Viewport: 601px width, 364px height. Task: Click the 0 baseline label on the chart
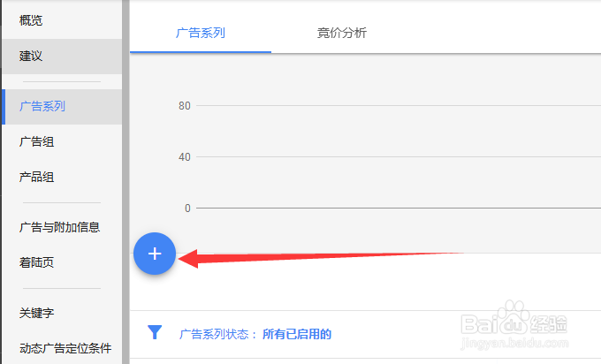187,209
